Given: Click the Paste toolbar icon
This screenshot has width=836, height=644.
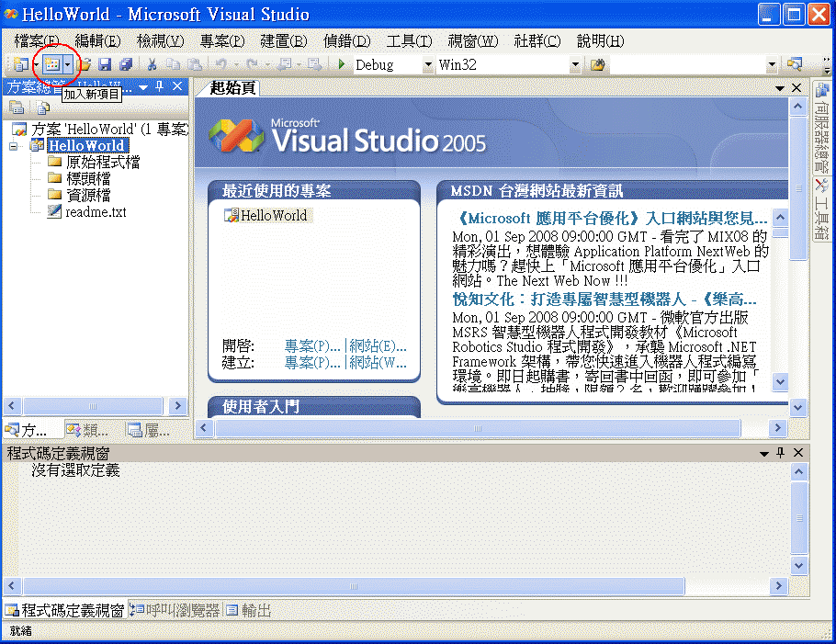Looking at the screenshot, I should click(194, 64).
